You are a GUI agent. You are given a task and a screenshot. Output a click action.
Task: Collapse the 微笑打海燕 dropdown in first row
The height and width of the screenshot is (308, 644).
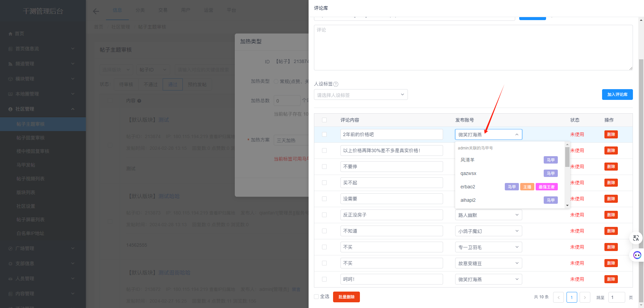pos(488,134)
